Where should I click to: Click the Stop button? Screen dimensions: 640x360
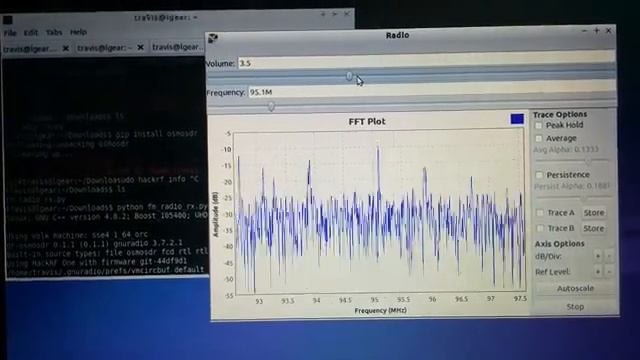click(575, 307)
